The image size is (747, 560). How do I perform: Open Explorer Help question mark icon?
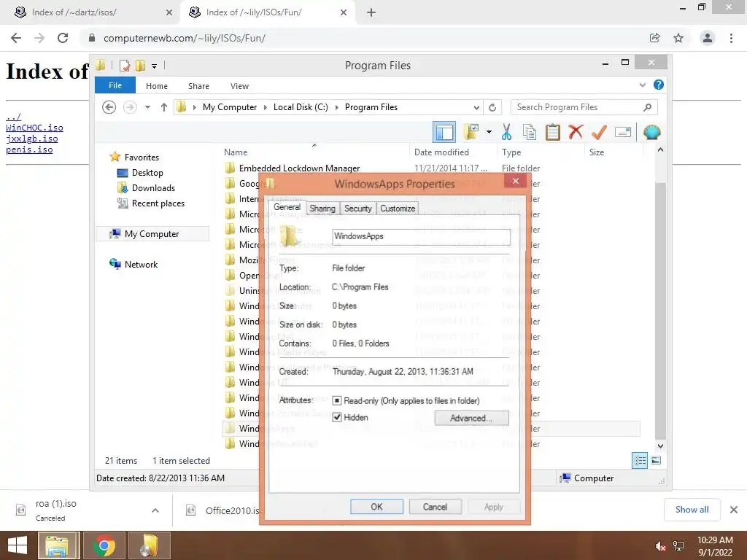click(659, 85)
